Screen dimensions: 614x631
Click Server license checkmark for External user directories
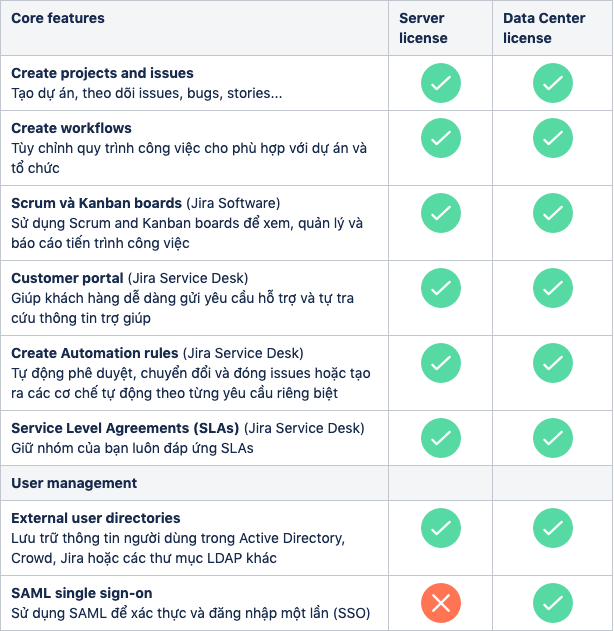coord(441,528)
